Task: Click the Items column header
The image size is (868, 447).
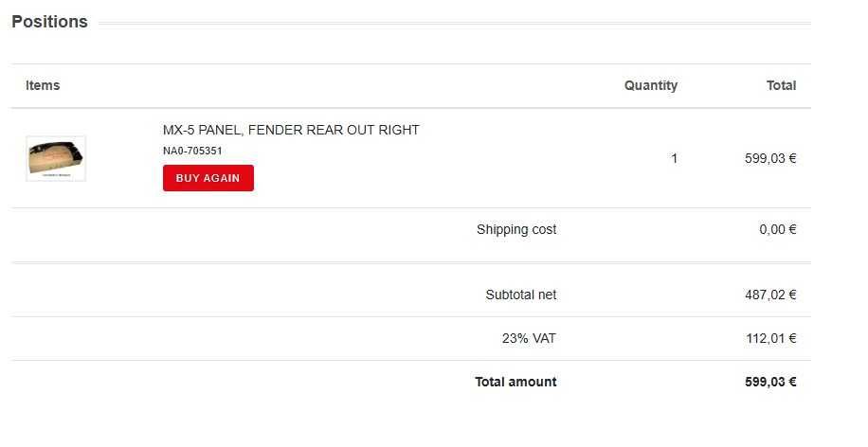Action: [43, 85]
